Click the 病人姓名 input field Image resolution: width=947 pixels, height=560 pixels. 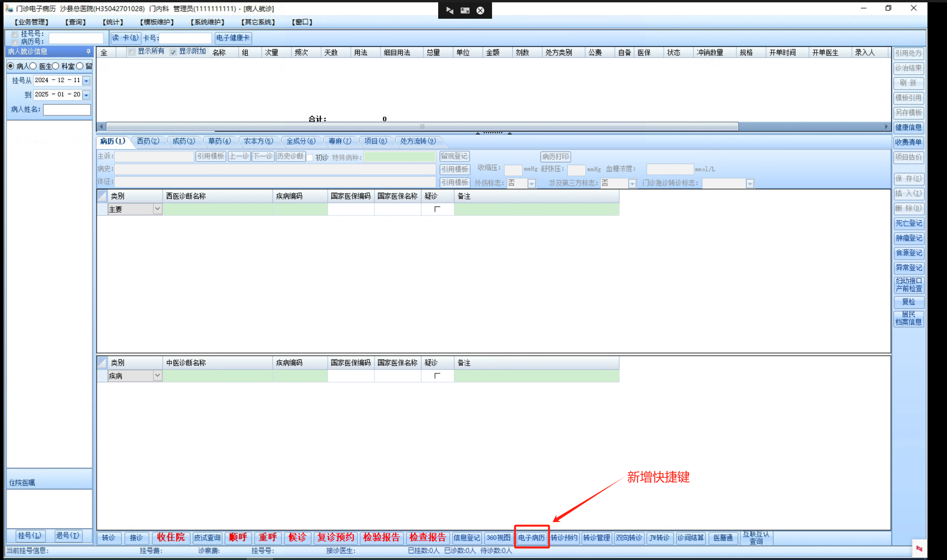[x=67, y=110]
